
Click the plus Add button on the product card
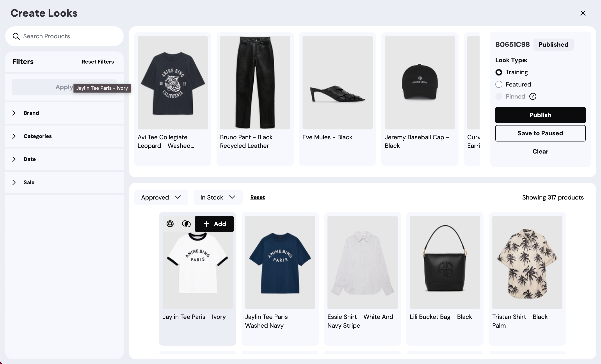pyautogui.click(x=214, y=224)
